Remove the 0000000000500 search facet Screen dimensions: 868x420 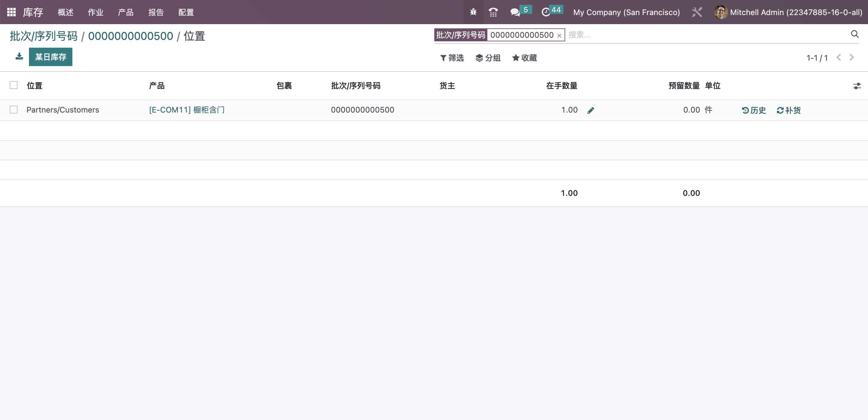tap(559, 36)
